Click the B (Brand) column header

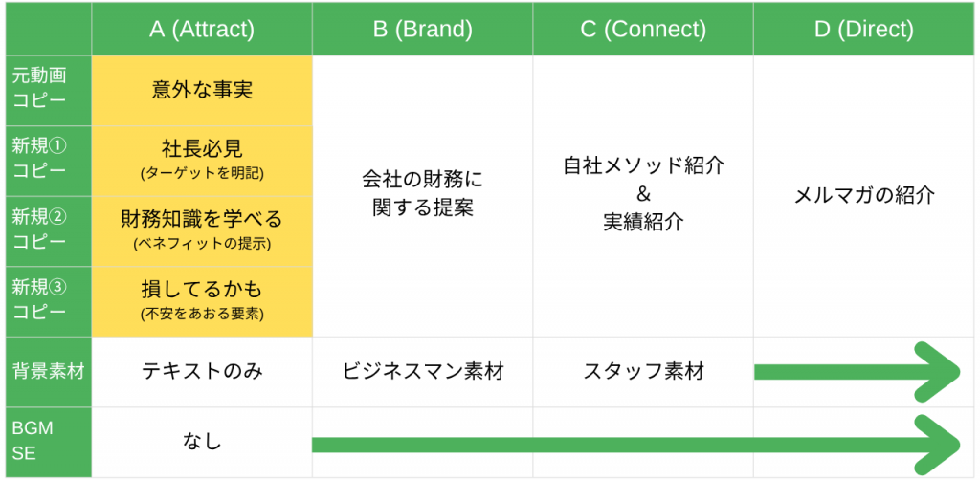pyautogui.click(x=422, y=30)
